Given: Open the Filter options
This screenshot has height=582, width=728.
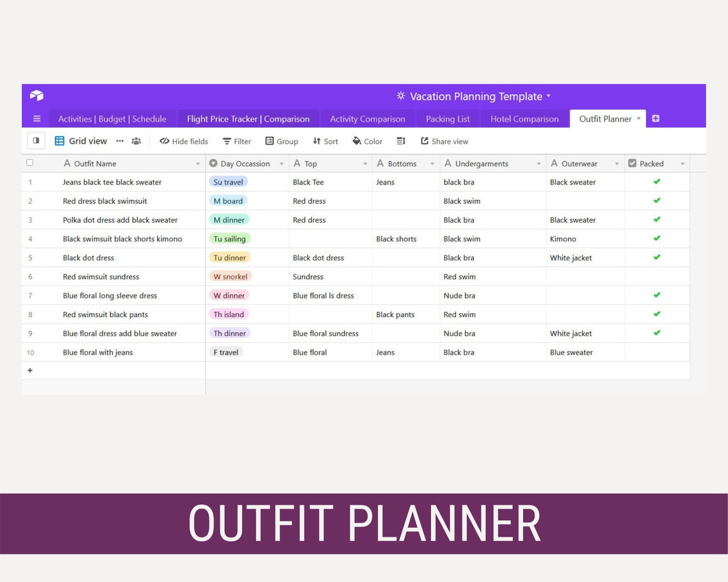Looking at the screenshot, I should click(x=236, y=141).
